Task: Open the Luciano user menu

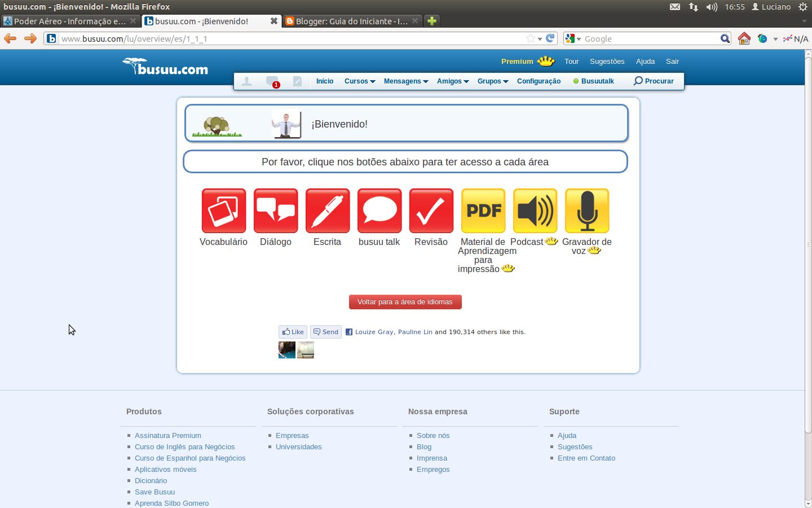Action: click(x=771, y=7)
